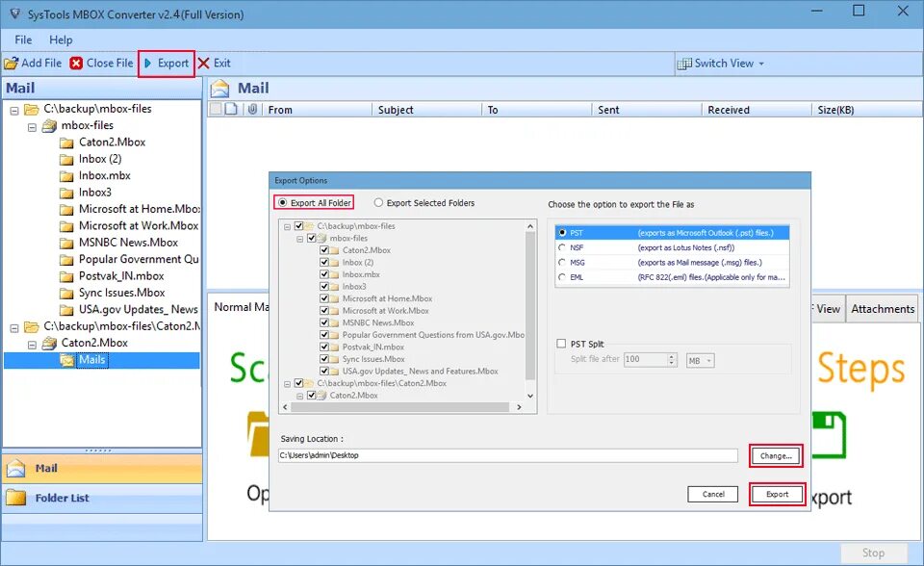Open the File menu

click(23, 39)
